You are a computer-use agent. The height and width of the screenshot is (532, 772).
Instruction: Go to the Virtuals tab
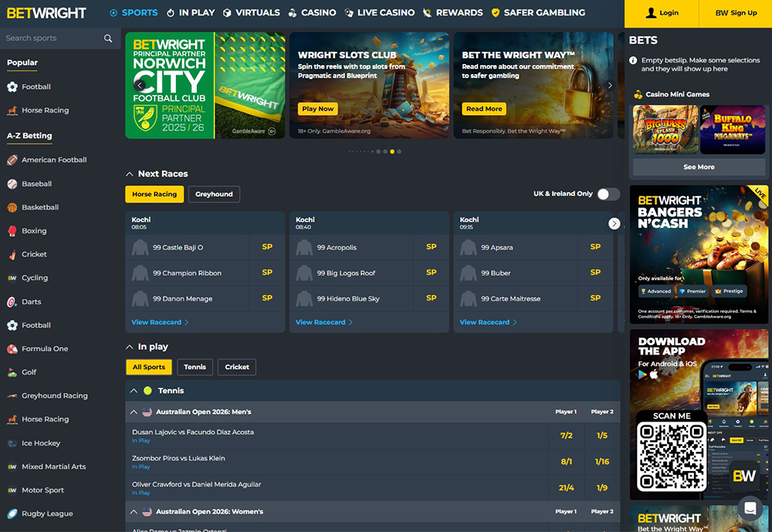[251, 13]
